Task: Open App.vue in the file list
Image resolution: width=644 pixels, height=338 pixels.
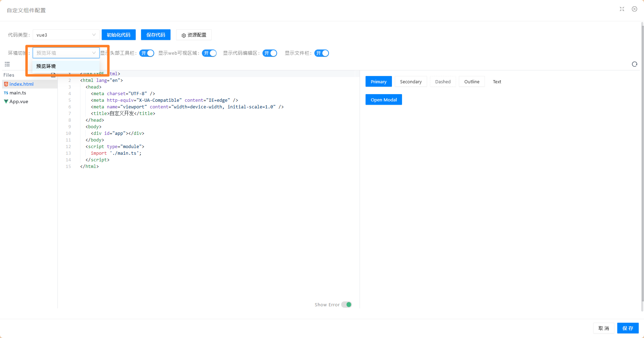Action: tap(30, 101)
